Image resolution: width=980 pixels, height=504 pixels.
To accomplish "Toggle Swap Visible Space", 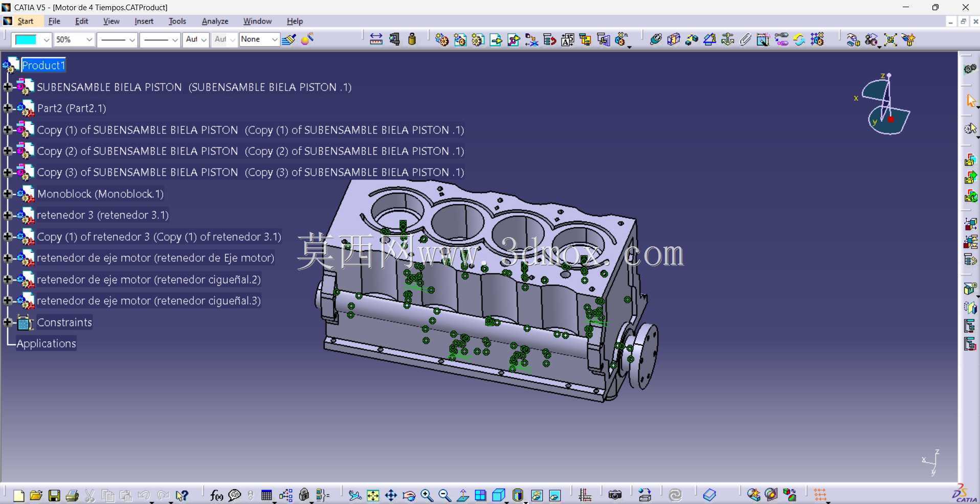I will coord(555,495).
